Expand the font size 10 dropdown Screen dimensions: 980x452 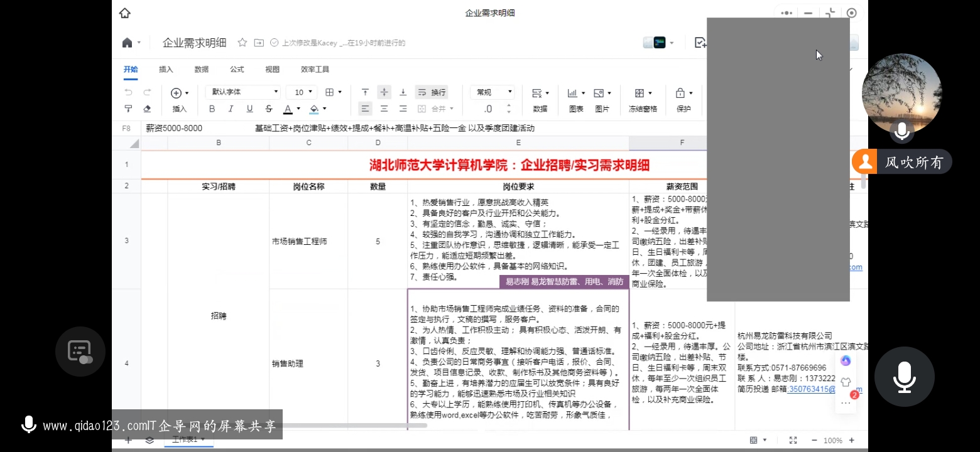click(302, 92)
